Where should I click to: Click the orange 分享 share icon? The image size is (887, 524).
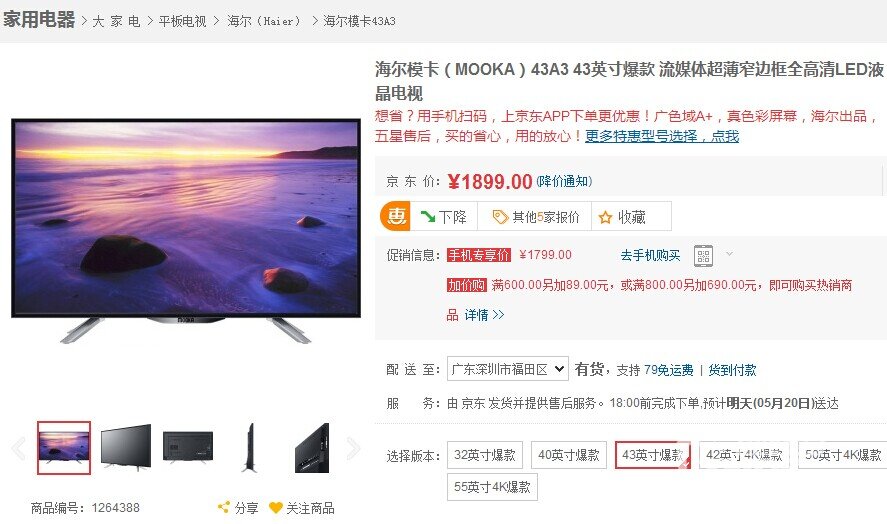click(223, 507)
